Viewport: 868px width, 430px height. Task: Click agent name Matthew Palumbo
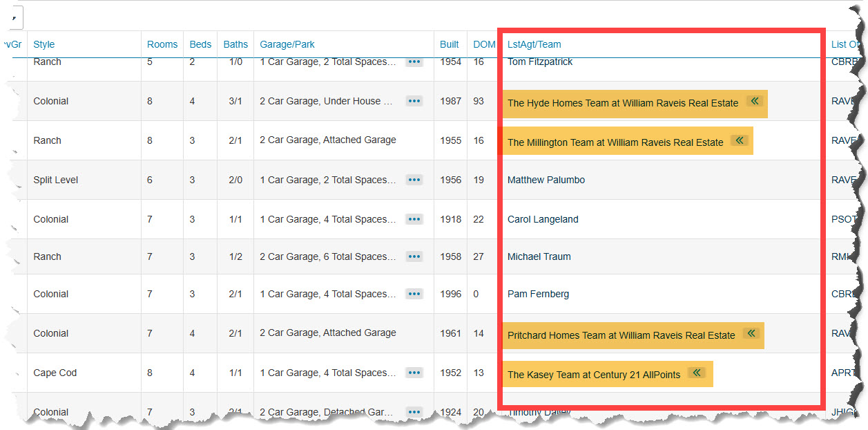pos(546,180)
